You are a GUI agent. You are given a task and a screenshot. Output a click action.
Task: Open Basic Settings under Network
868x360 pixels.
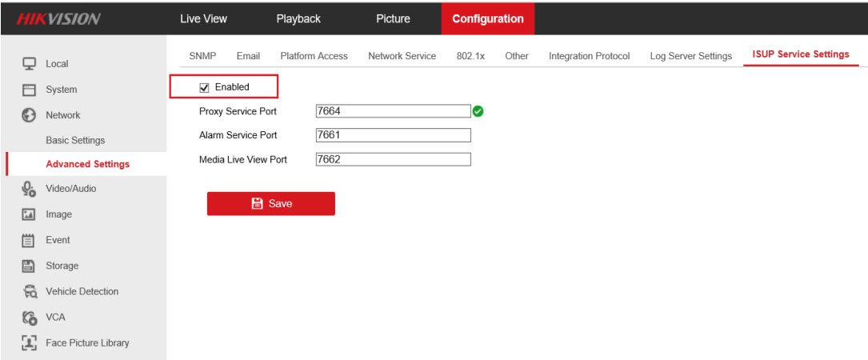75,141
